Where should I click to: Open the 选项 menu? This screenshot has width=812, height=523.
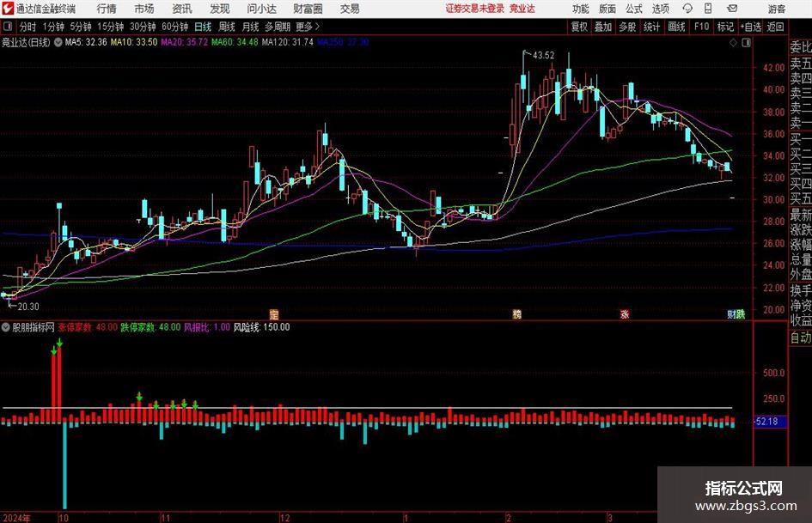[x=661, y=9]
